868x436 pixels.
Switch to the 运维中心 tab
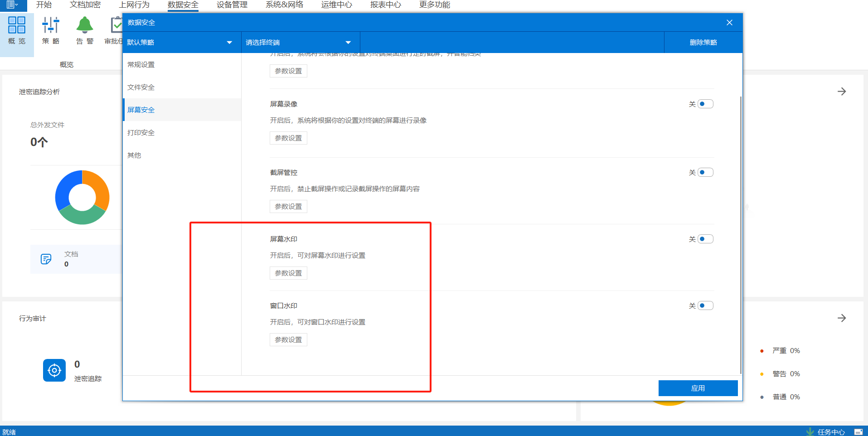point(337,5)
